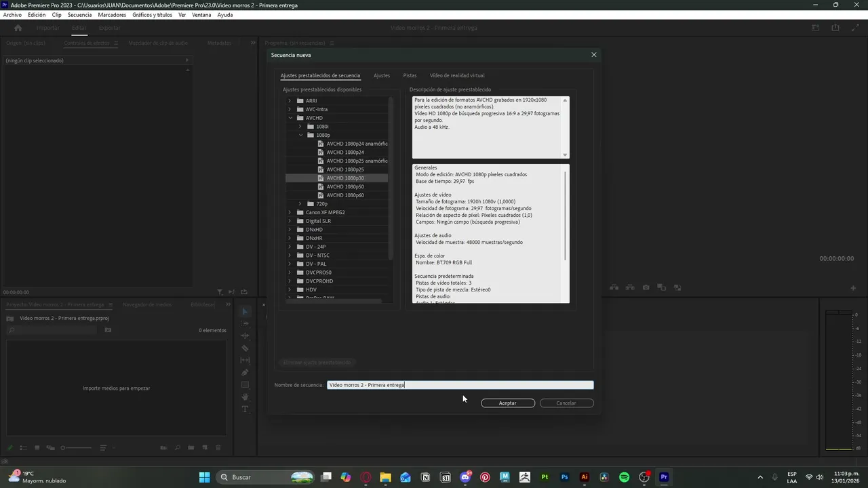This screenshot has height=488, width=868.
Task: Expand the DNxHD preset folder
Action: (290, 230)
